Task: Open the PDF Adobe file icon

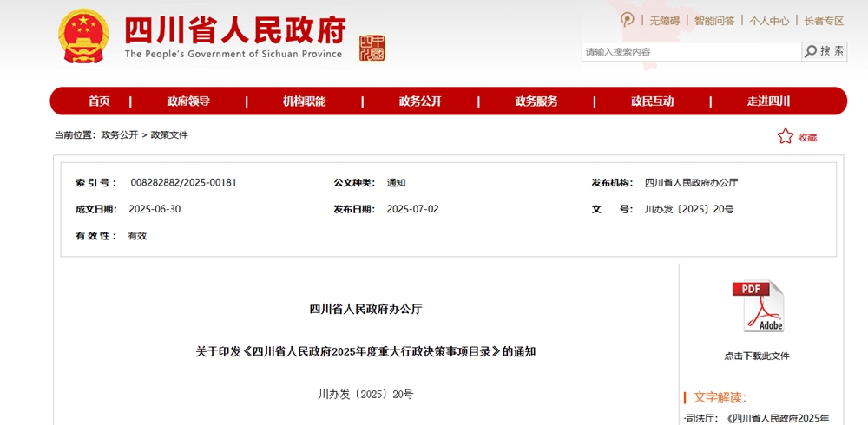Action: (757, 306)
